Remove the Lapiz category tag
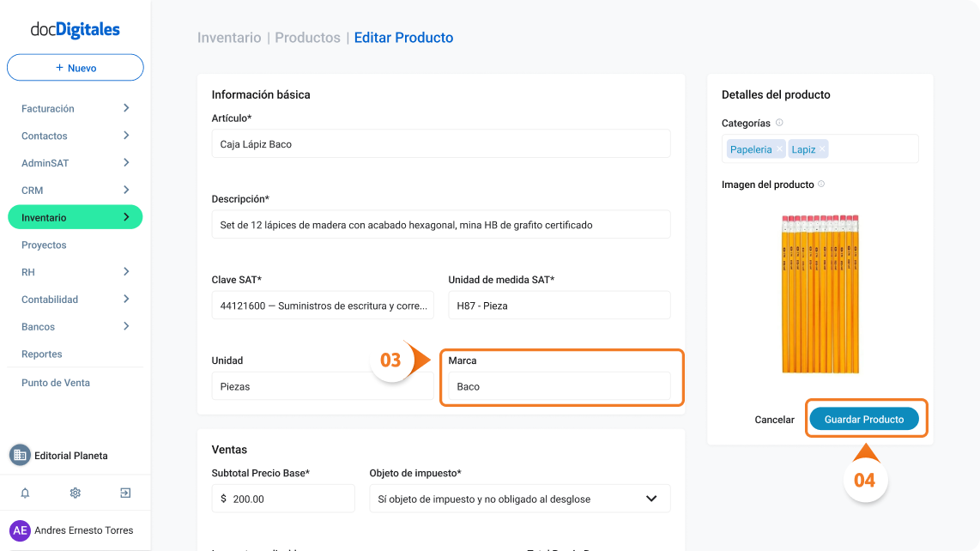980x551 pixels. (x=822, y=149)
